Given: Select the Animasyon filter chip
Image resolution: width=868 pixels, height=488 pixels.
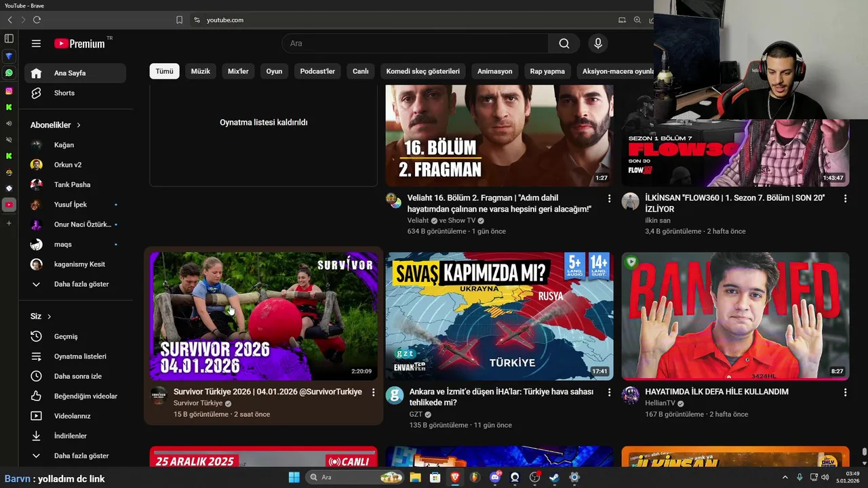Looking at the screenshot, I should pyautogui.click(x=494, y=71).
